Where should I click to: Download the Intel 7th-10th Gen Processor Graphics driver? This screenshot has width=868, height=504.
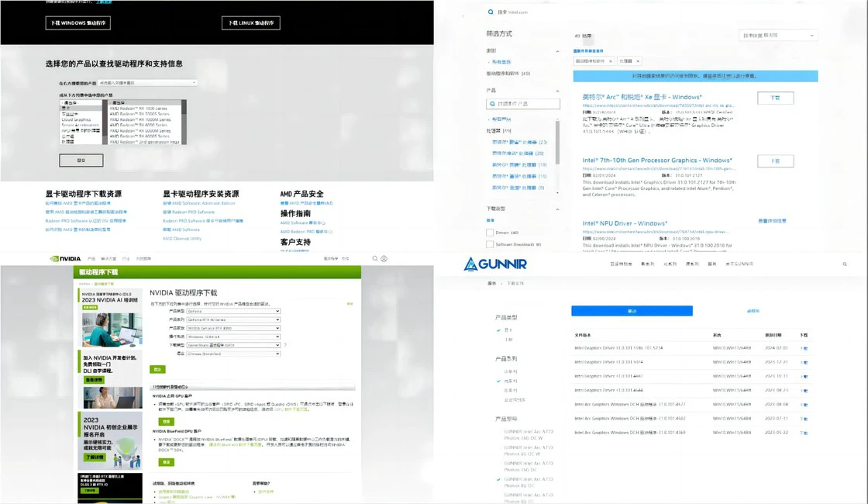point(775,161)
